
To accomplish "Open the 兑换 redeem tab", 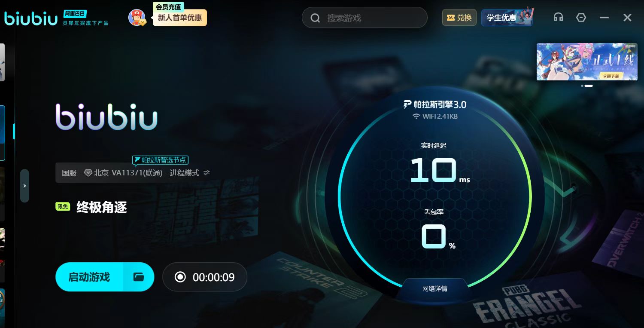I will click(x=459, y=18).
